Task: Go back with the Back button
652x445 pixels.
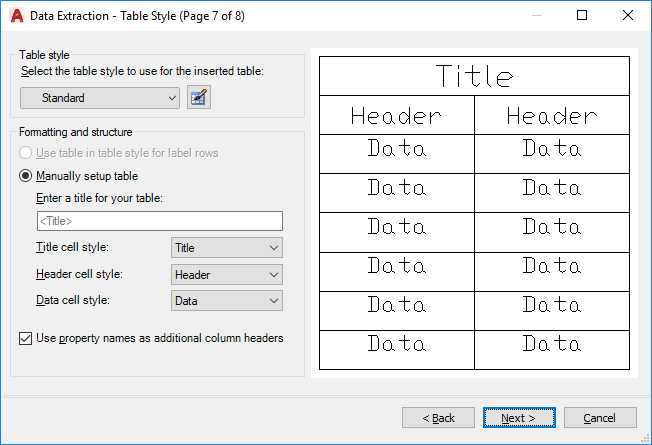Action: click(438, 417)
